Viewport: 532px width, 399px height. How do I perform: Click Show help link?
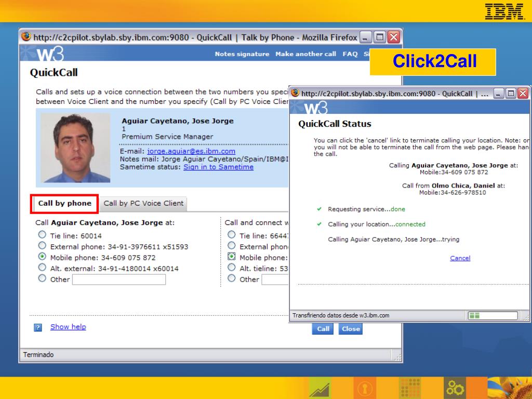[x=68, y=327]
